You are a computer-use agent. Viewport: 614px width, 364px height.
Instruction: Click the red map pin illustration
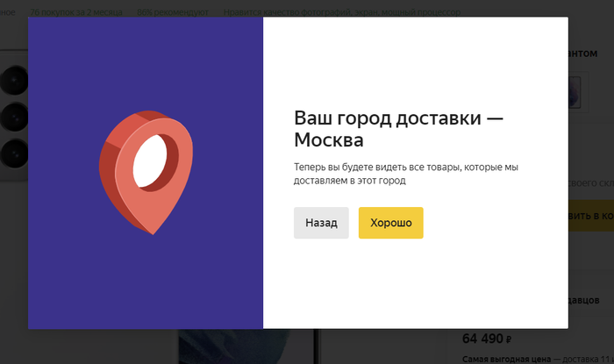(x=146, y=172)
